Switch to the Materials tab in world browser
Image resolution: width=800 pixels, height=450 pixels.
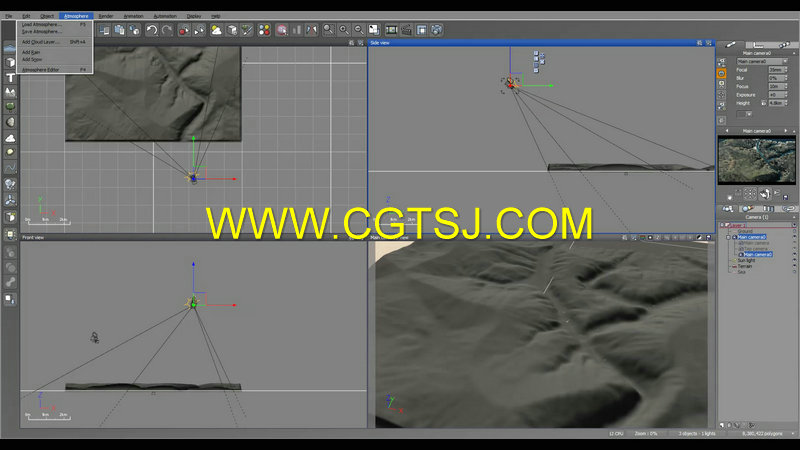748,209
